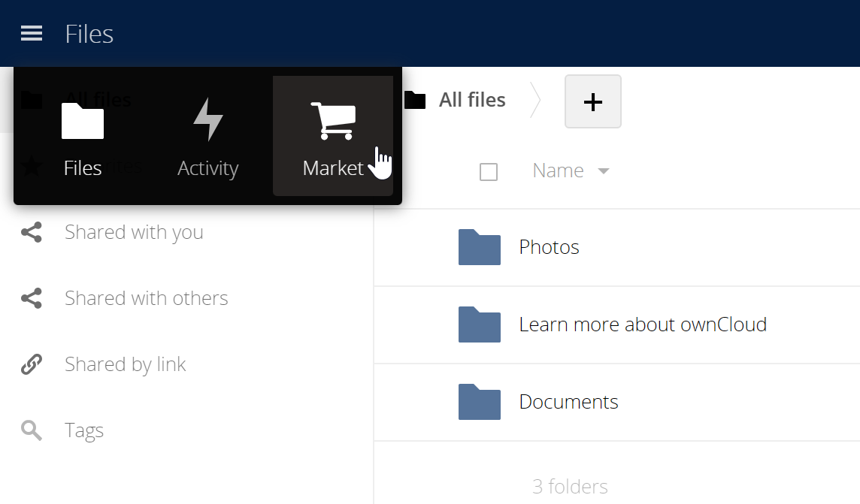Click the Documents folder icon

(x=480, y=402)
